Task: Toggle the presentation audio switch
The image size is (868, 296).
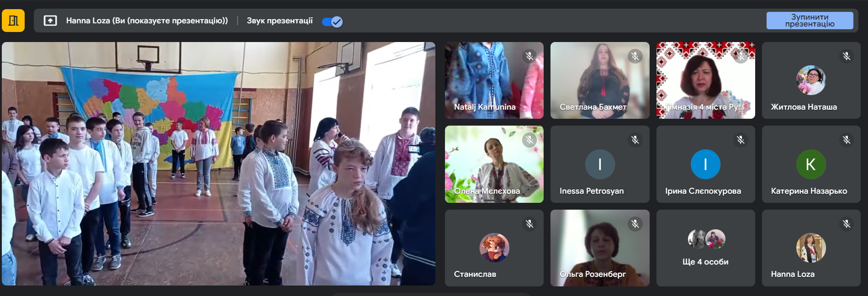Action: [x=332, y=21]
